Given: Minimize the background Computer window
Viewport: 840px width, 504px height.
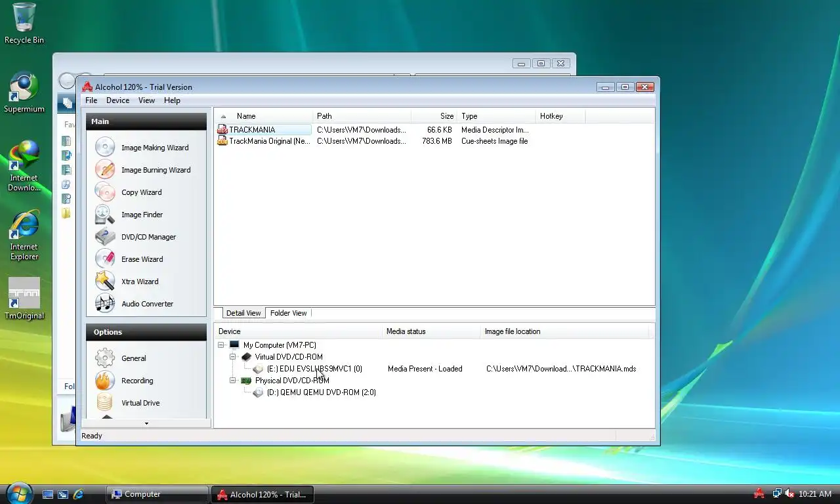Looking at the screenshot, I should pos(521,64).
